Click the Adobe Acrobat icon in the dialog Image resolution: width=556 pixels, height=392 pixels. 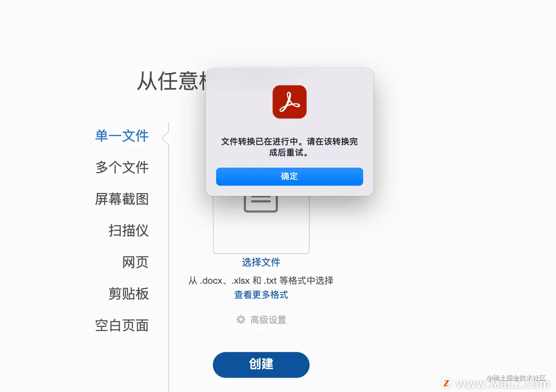tap(289, 102)
